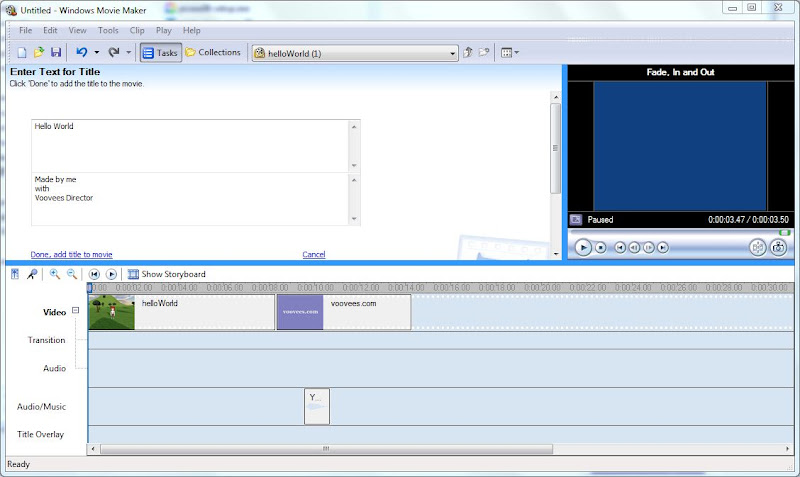The width and height of the screenshot is (800, 477).
Task: Play the timeline
Action: click(111, 274)
